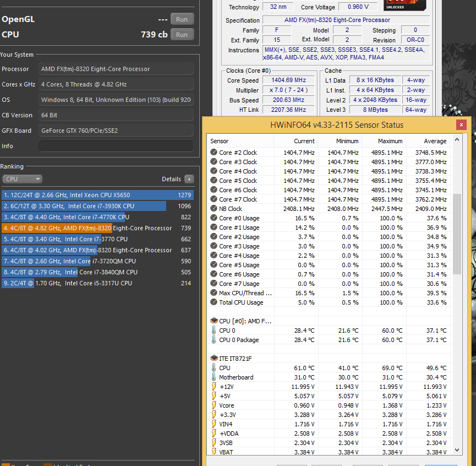476x466 pixels.
Task: Select the 4.82 GHz FX-8320 ranking row
Action: [97, 228]
